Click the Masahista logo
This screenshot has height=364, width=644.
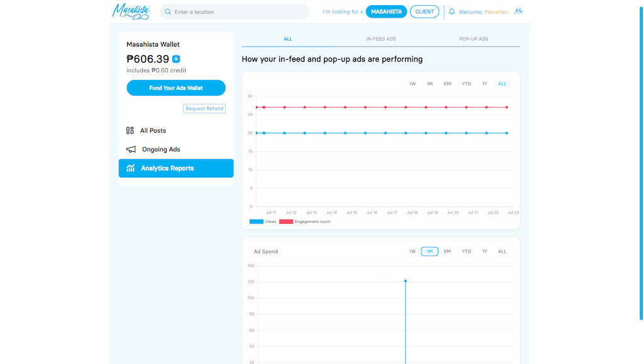130,11
